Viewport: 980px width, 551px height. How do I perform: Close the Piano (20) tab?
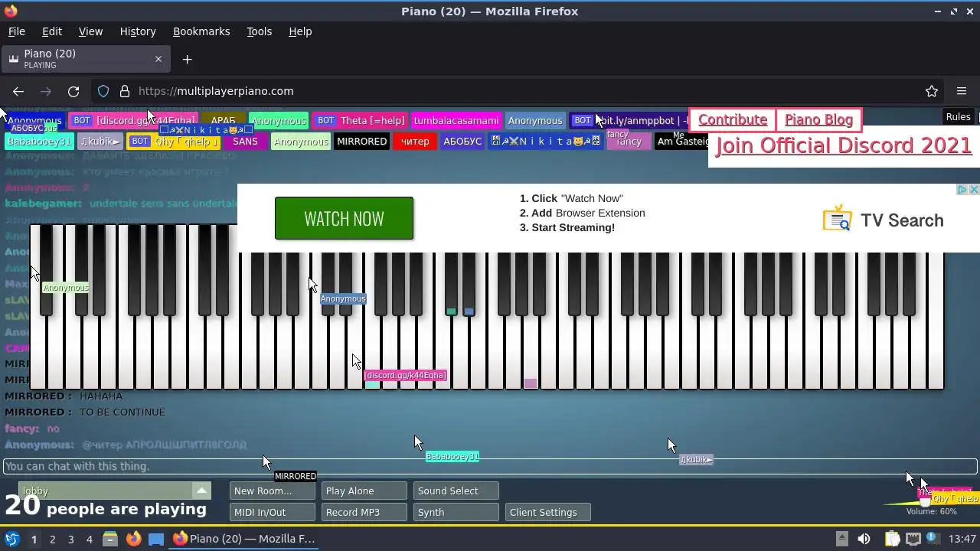click(x=158, y=59)
